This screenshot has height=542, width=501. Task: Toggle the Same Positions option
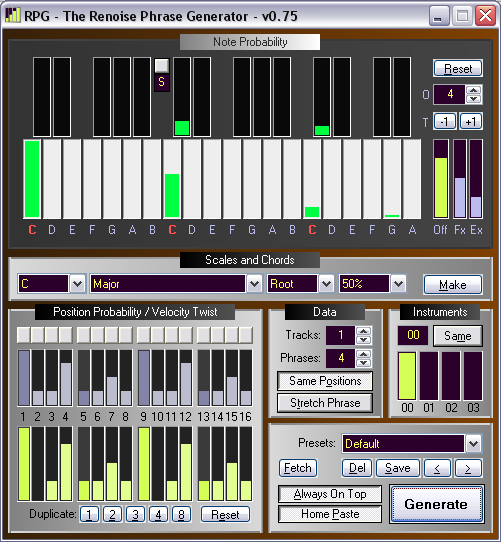[x=325, y=381]
